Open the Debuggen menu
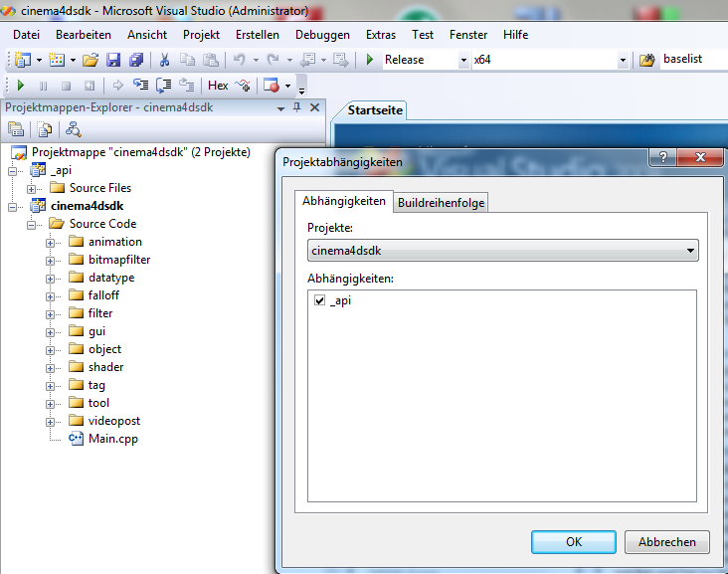The width and height of the screenshot is (728, 574). click(322, 35)
